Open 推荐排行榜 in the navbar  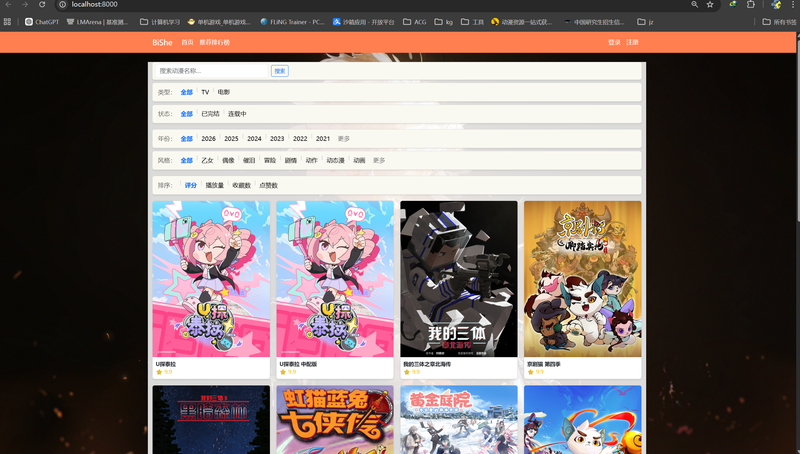point(214,42)
